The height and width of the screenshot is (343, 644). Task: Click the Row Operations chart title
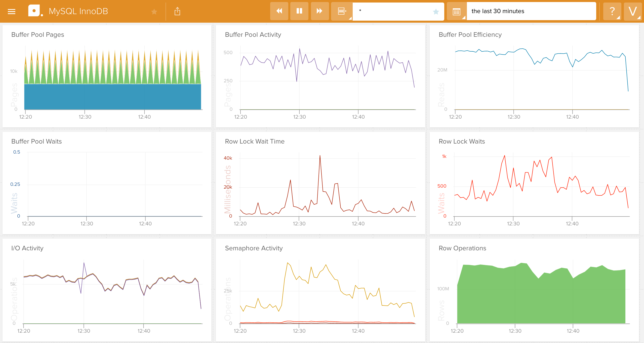point(462,248)
